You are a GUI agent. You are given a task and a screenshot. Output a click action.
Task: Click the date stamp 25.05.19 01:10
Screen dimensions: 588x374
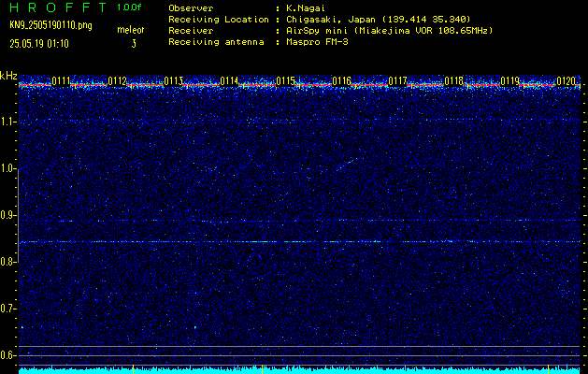pos(39,44)
